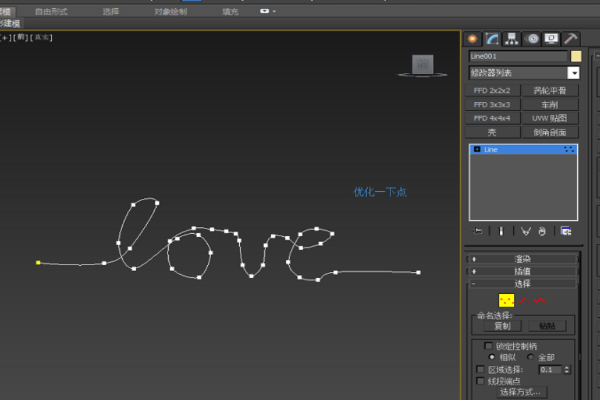This screenshot has height=400, width=600.
Task: Click Remove Modifier trash icon
Action: coord(542,231)
